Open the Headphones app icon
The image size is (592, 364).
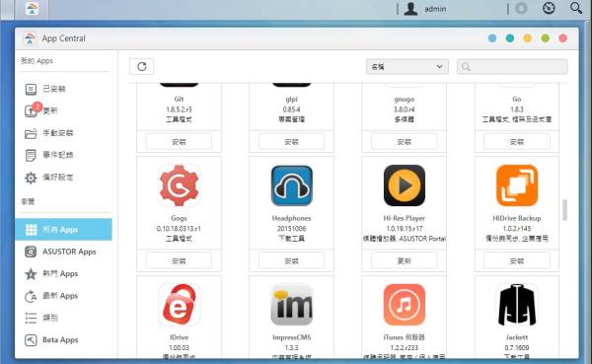(x=291, y=185)
